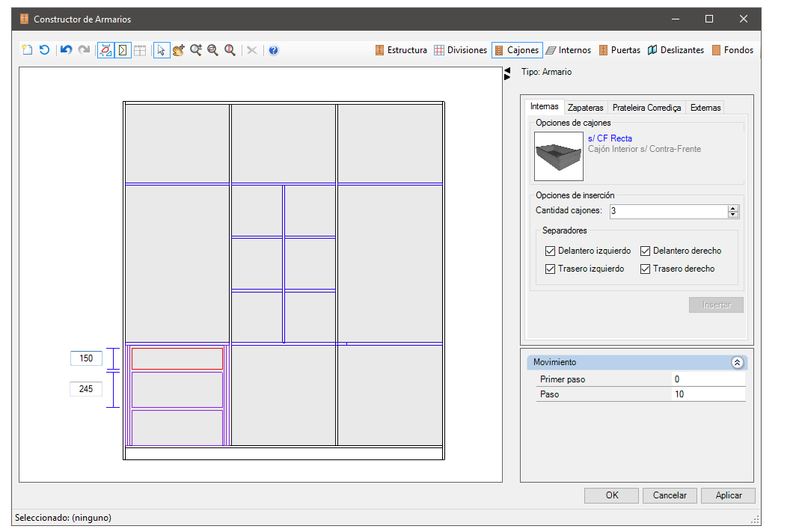Open the Internos section

(x=569, y=50)
